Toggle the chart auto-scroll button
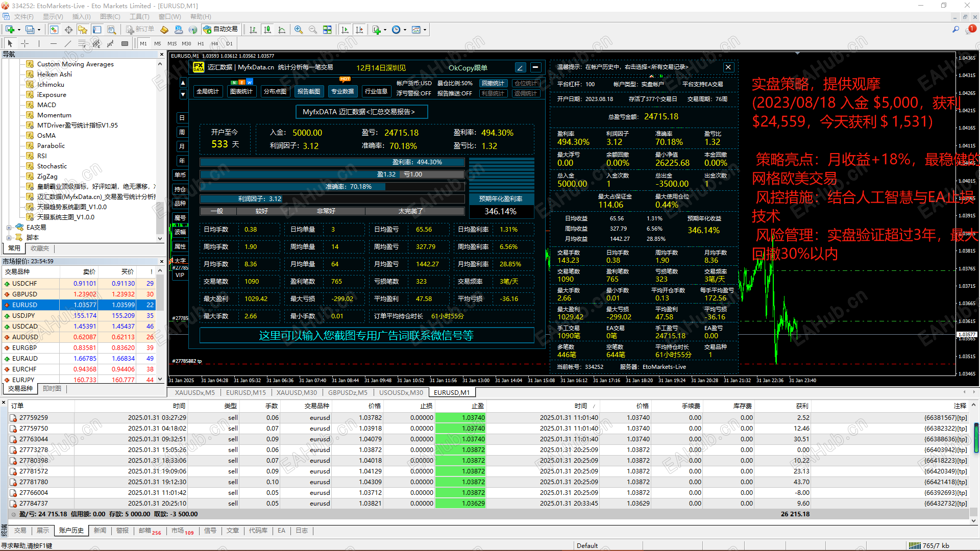This screenshot has width=980, height=551. pyautogui.click(x=345, y=30)
